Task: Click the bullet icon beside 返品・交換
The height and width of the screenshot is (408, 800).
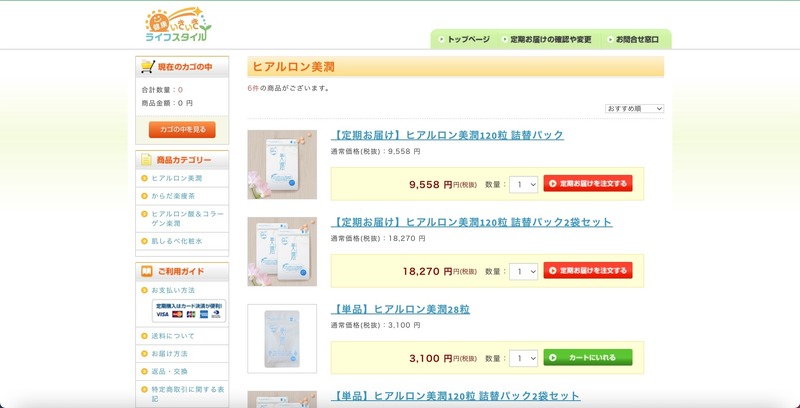Action: 143,371
